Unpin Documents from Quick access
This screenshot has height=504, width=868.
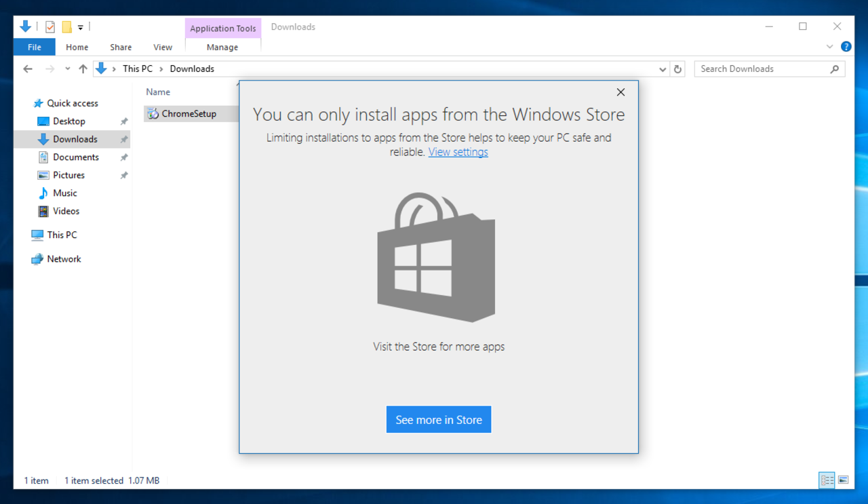click(125, 157)
